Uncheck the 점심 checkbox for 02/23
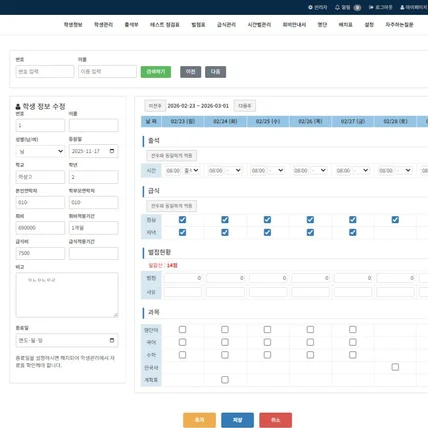Screen dimensions: 428x428 click(182, 220)
